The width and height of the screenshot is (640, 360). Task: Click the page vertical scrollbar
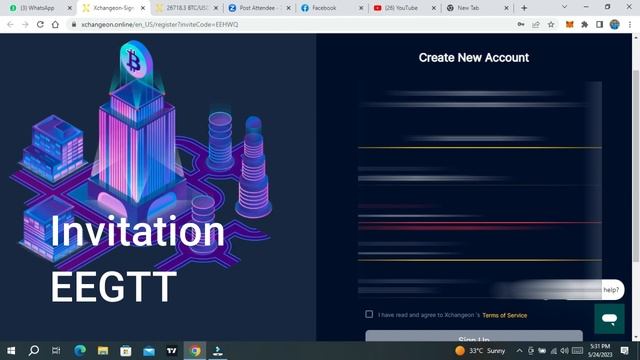click(636, 165)
